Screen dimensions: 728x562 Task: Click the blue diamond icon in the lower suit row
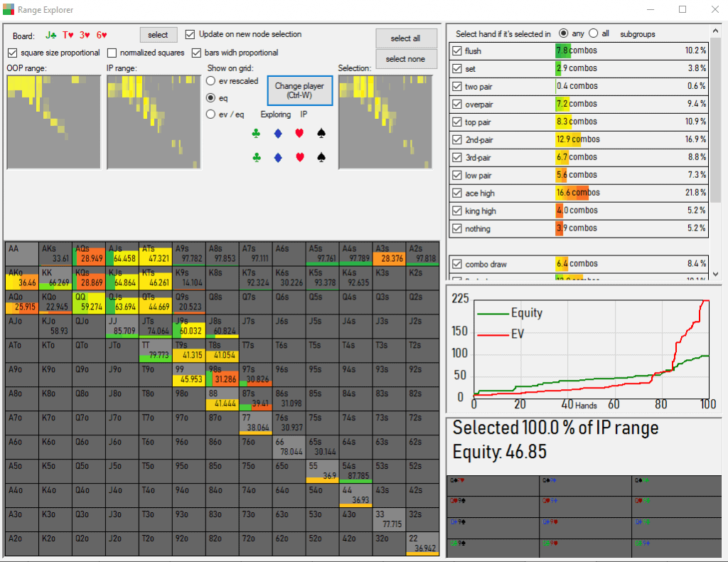point(278,157)
